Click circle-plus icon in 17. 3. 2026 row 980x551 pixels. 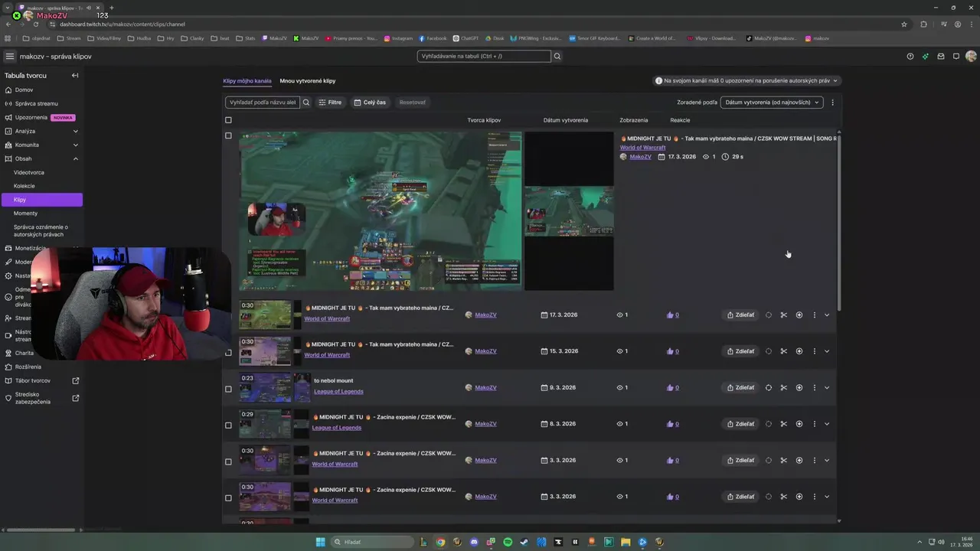click(799, 315)
